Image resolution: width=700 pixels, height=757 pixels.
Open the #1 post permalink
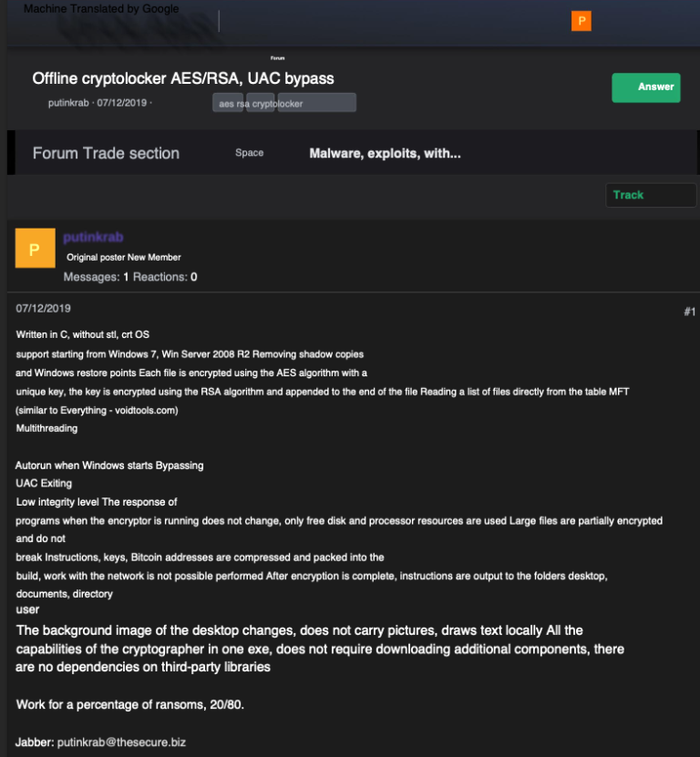click(689, 312)
